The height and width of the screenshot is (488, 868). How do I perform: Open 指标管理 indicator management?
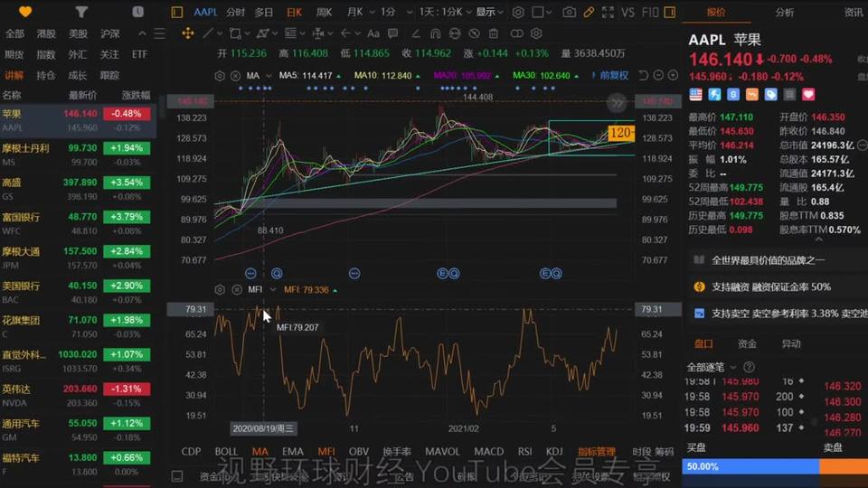(596, 452)
